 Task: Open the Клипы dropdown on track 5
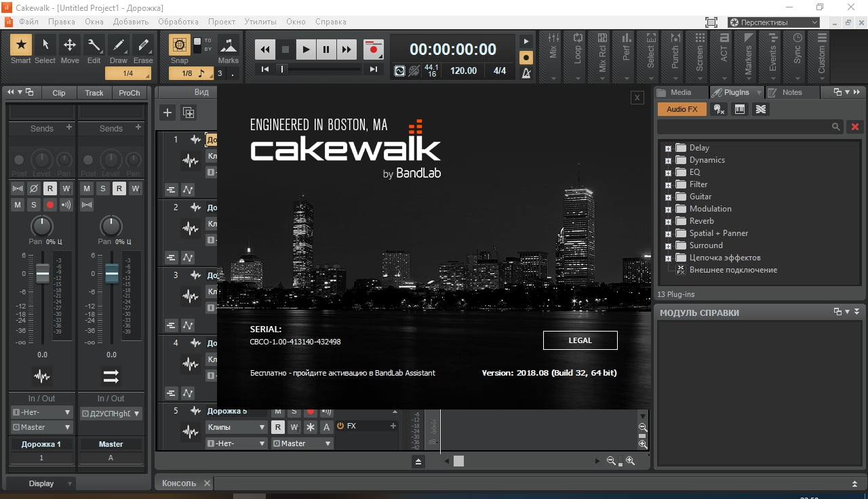pyautogui.click(x=236, y=427)
